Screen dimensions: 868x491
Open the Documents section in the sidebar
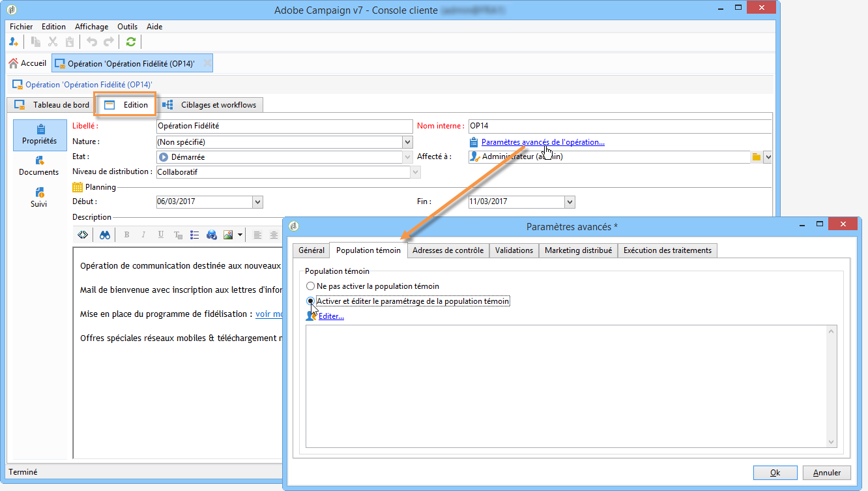coord(40,166)
